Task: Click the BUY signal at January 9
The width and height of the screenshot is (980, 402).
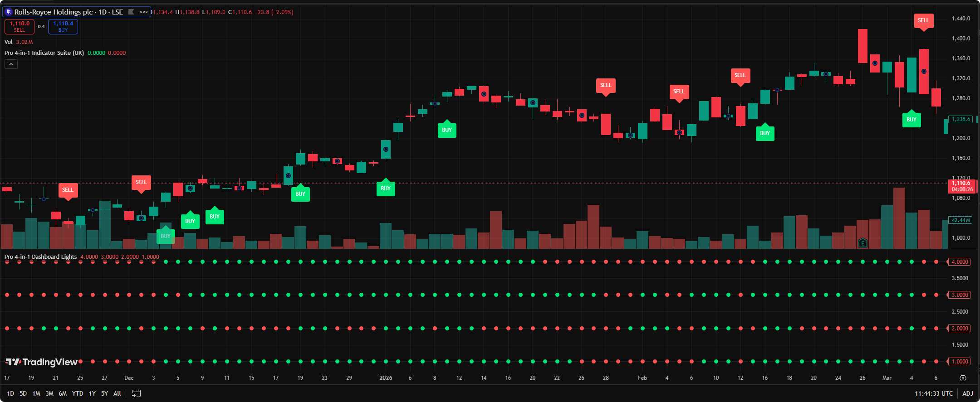Action: pyautogui.click(x=447, y=129)
